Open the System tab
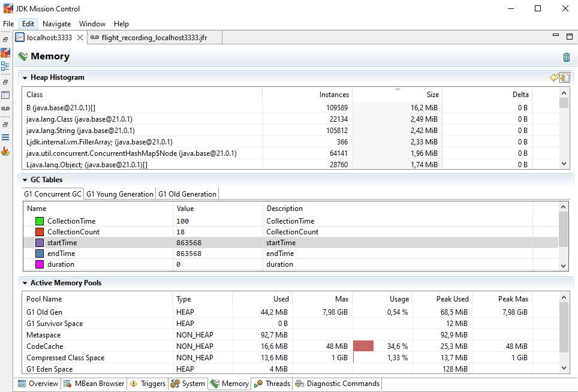The image size is (578, 392). (188, 384)
